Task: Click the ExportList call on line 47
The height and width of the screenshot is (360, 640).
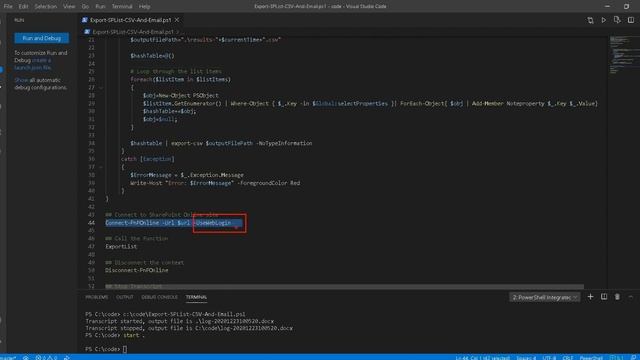Action: point(121,247)
